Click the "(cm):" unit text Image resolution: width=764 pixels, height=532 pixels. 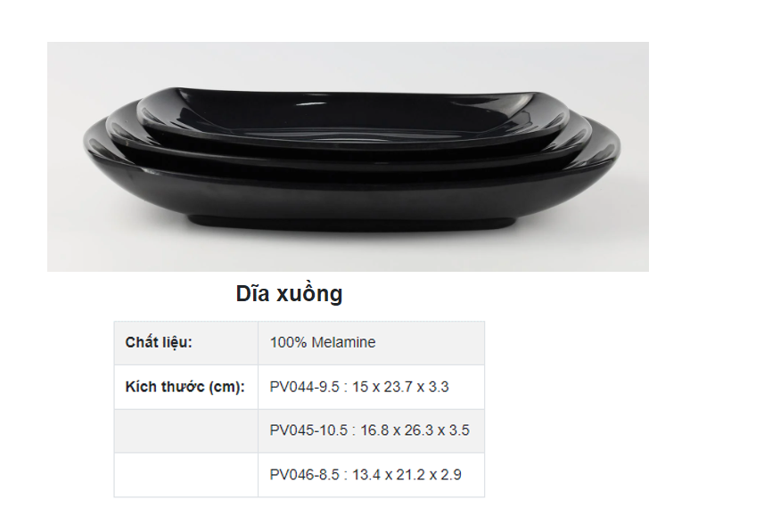(x=226, y=387)
